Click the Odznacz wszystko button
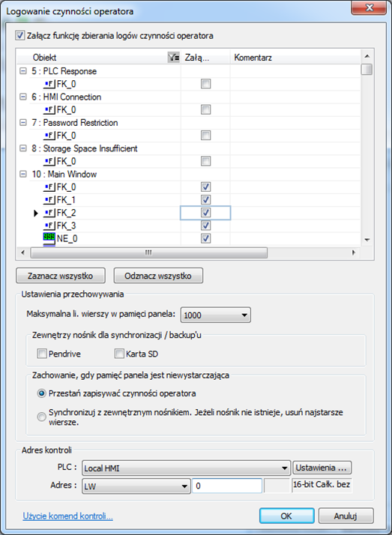The height and width of the screenshot is (535, 392). (158, 276)
